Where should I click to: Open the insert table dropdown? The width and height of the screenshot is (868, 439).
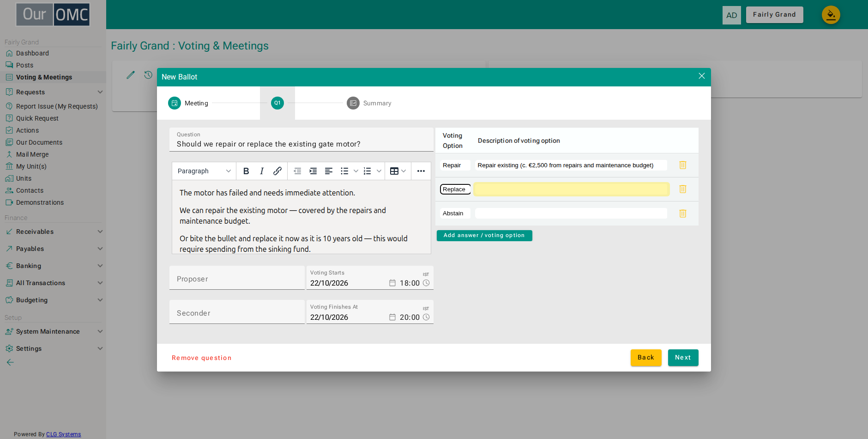(398, 171)
